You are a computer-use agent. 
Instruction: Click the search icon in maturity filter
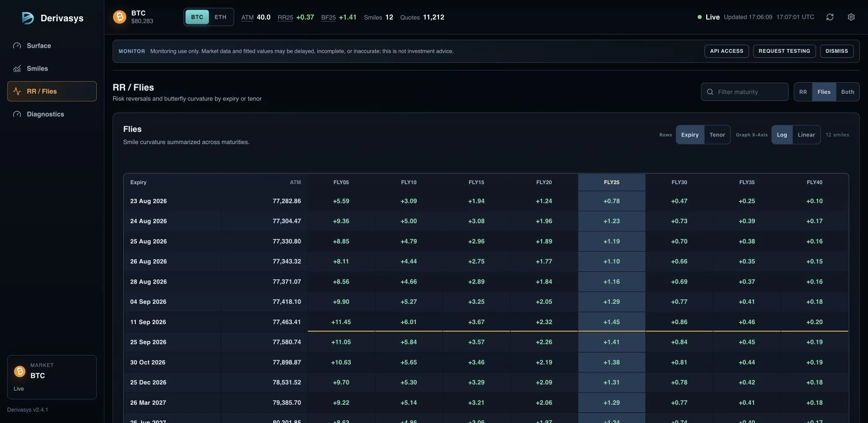pyautogui.click(x=710, y=92)
